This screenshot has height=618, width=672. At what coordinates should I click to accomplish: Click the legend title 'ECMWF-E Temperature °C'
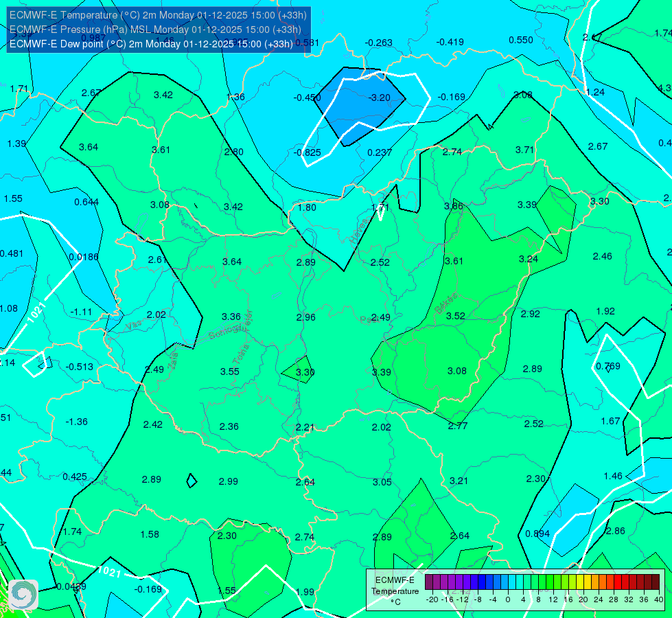[395, 591]
